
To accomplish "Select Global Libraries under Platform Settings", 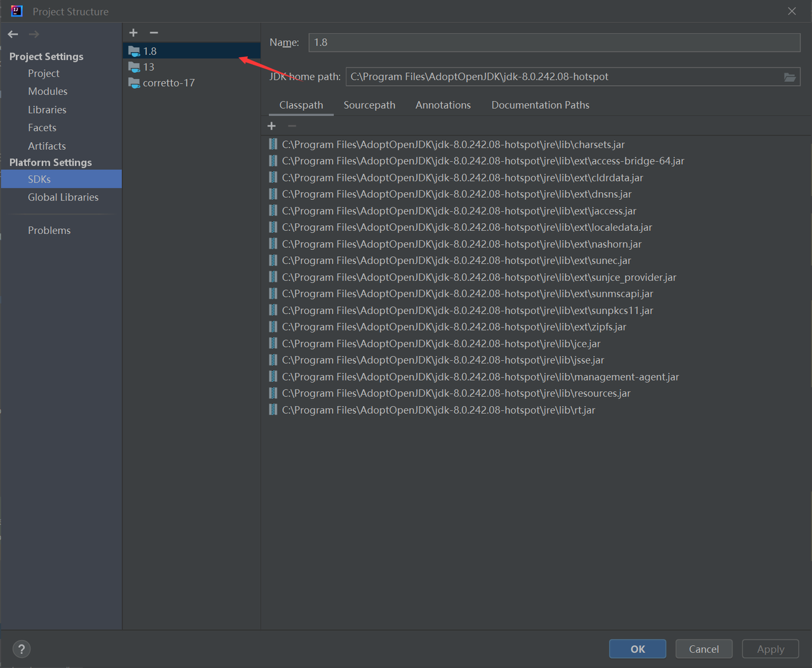I will 63,197.
